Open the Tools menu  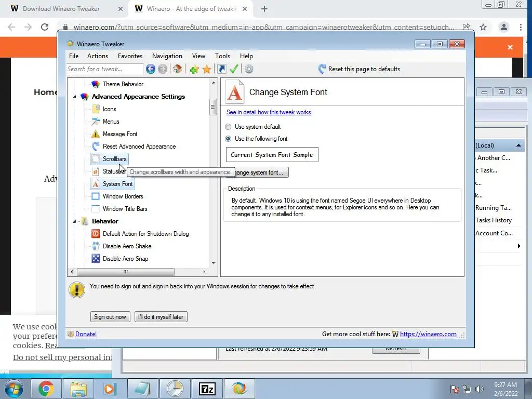[222, 56]
